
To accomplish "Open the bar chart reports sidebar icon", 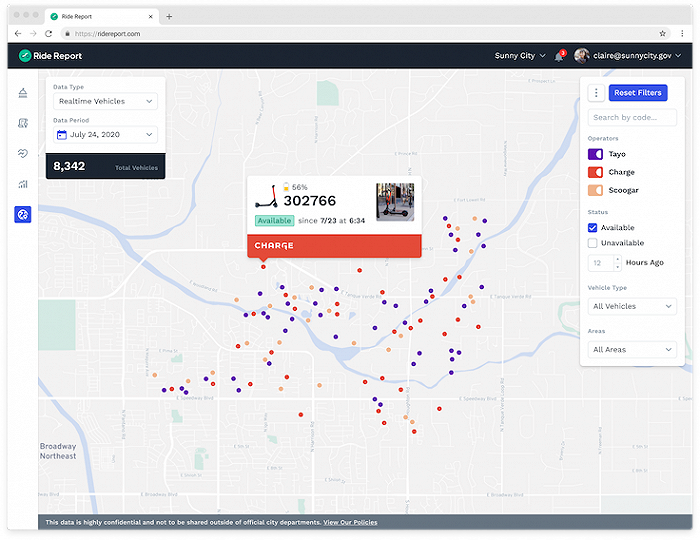I will point(23,184).
